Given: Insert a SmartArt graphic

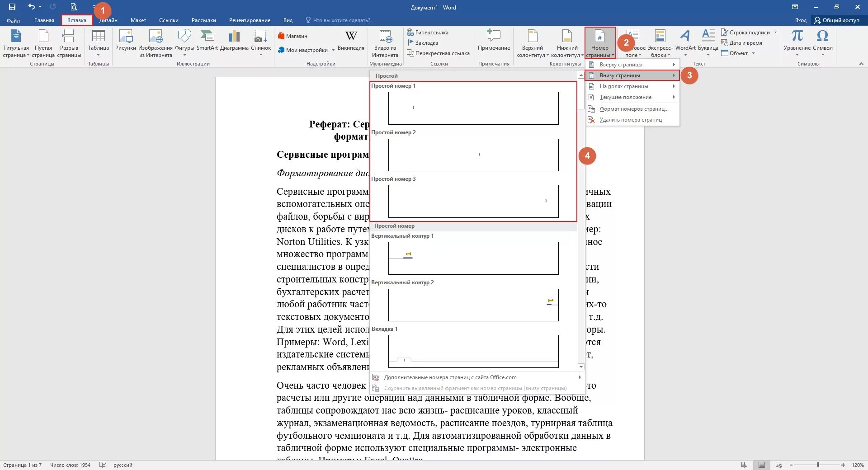Looking at the screenshot, I should 207,40.
